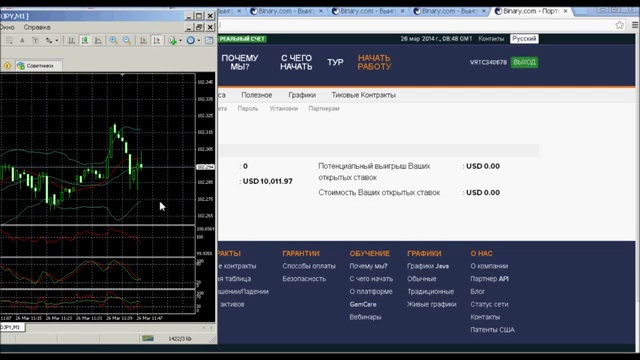Open the Партнерам account link
The width and height of the screenshot is (640, 360).
point(324,109)
